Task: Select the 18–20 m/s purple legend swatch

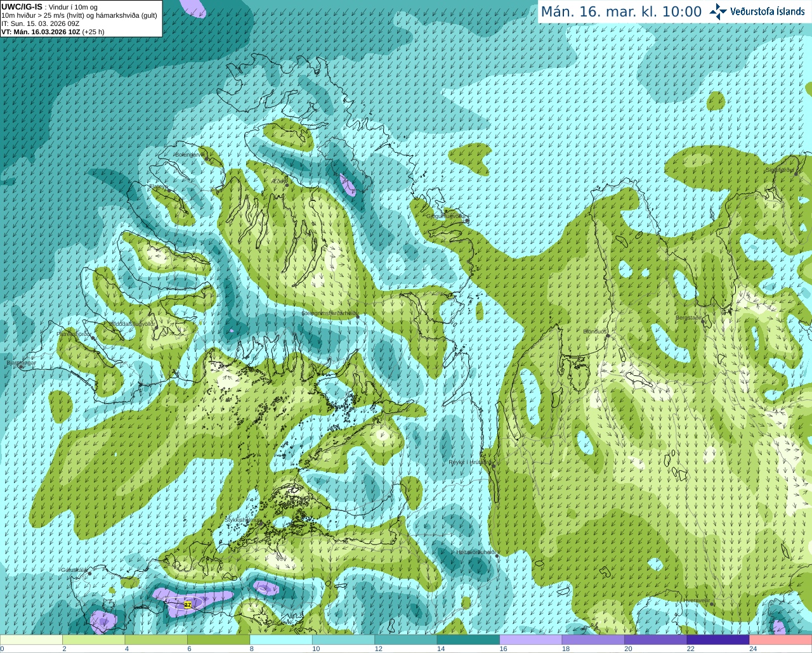Action: pyautogui.click(x=593, y=640)
